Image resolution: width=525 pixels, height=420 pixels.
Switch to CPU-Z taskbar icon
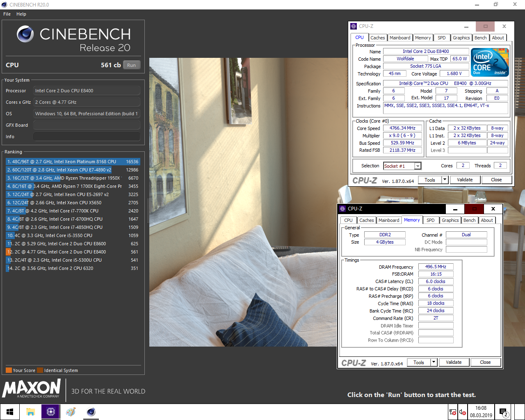coord(50,412)
